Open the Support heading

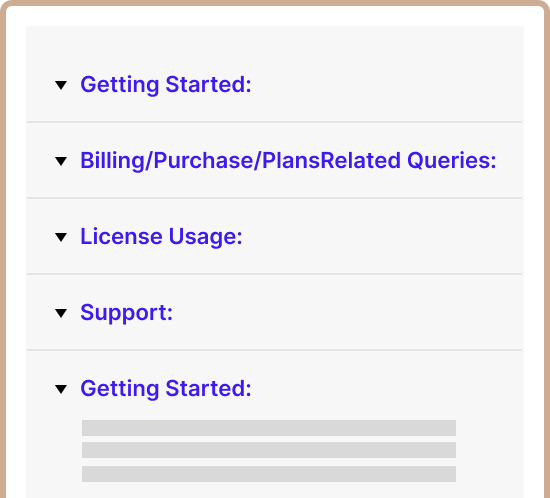[x=126, y=312]
